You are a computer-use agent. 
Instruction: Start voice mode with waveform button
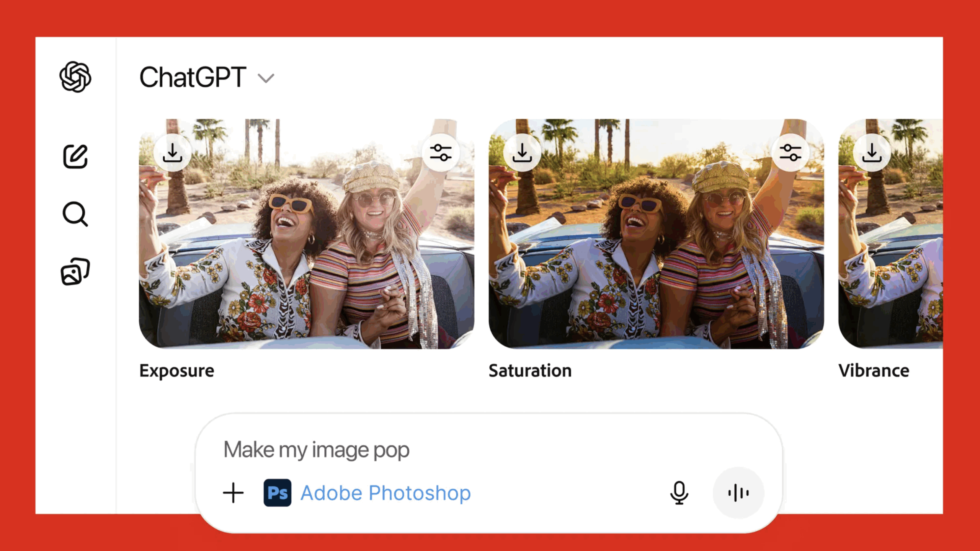click(738, 493)
